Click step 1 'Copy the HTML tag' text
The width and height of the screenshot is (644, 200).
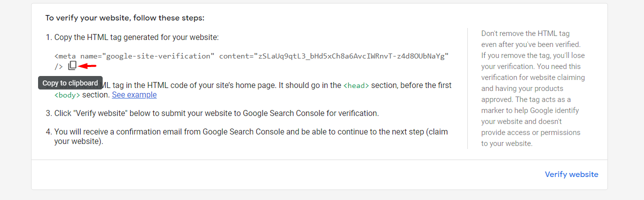[136, 37]
